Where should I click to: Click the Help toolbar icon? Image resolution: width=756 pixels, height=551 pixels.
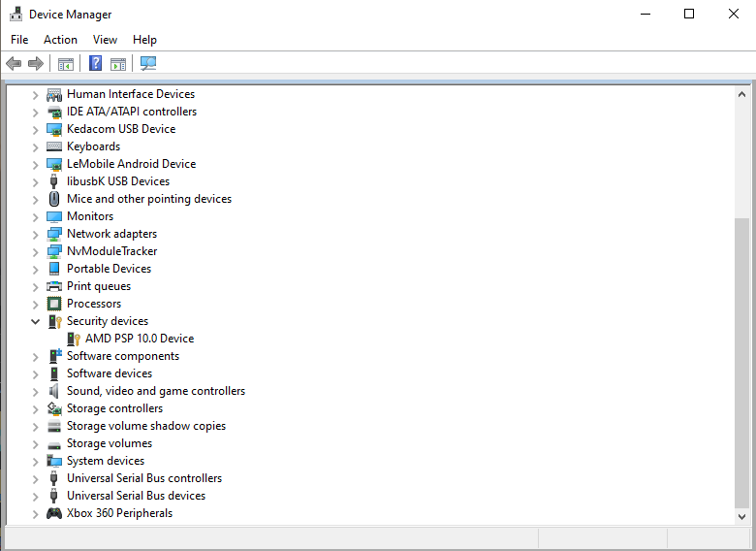95,64
